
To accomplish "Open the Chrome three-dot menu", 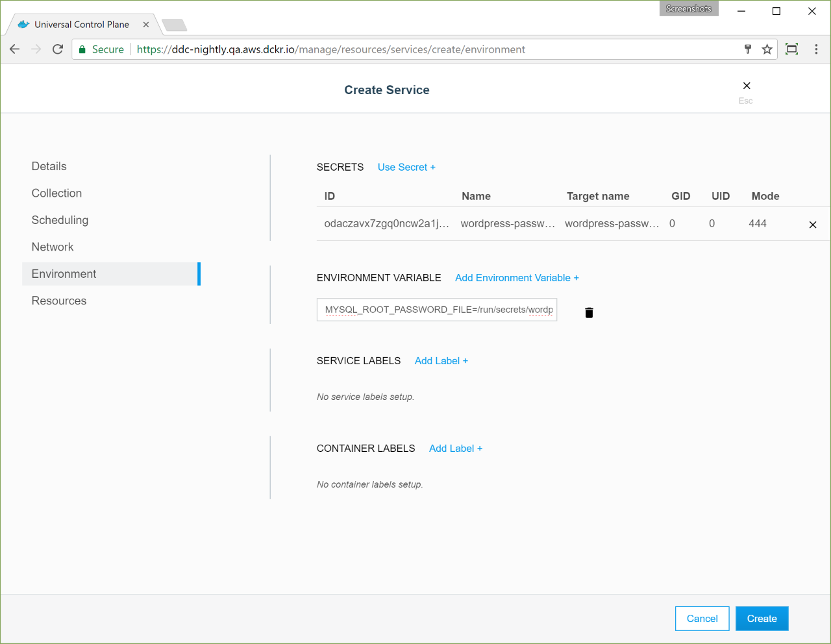I will click(816, 49).
